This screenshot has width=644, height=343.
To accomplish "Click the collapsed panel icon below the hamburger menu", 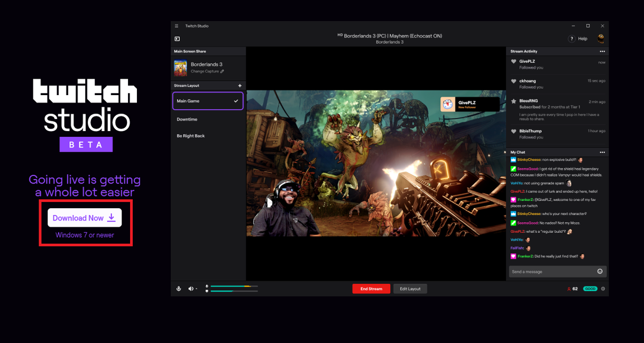I will (x=177, y=39).
